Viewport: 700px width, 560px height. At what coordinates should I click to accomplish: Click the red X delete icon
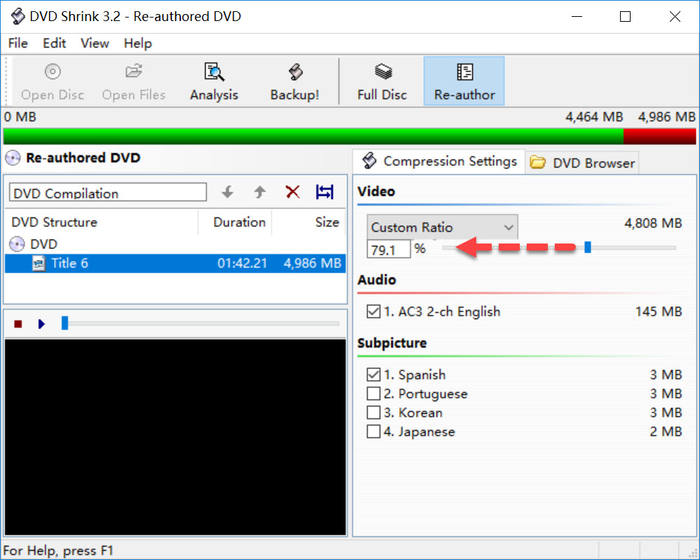(x=293, y=192)
